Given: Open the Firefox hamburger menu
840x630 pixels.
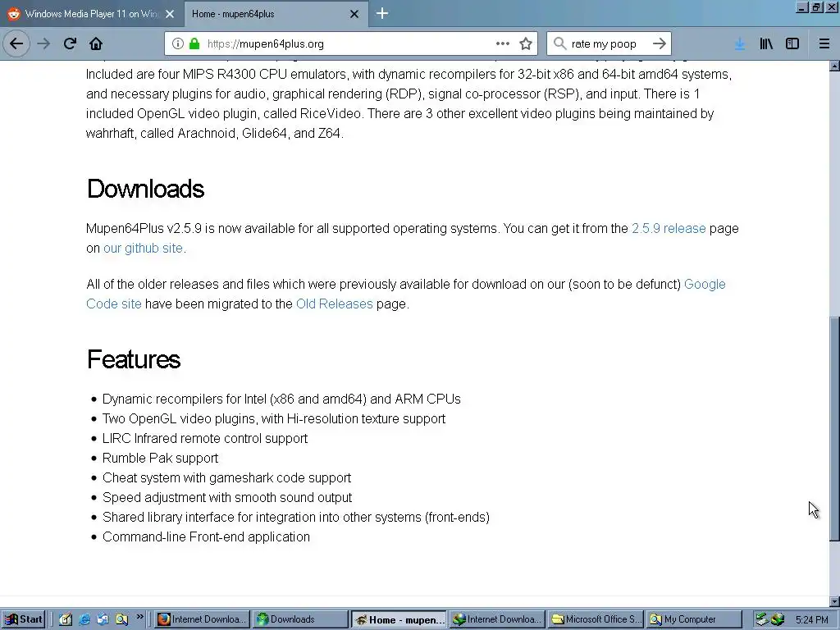Looking at the screenshot, I should tap(824, 43).
